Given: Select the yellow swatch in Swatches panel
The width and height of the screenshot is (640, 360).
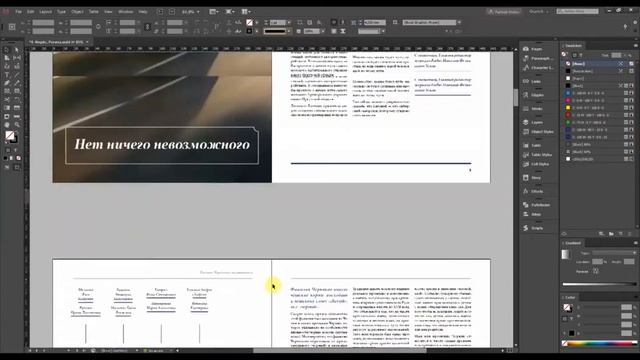Looking at the screenshot, I should point(568,108).
